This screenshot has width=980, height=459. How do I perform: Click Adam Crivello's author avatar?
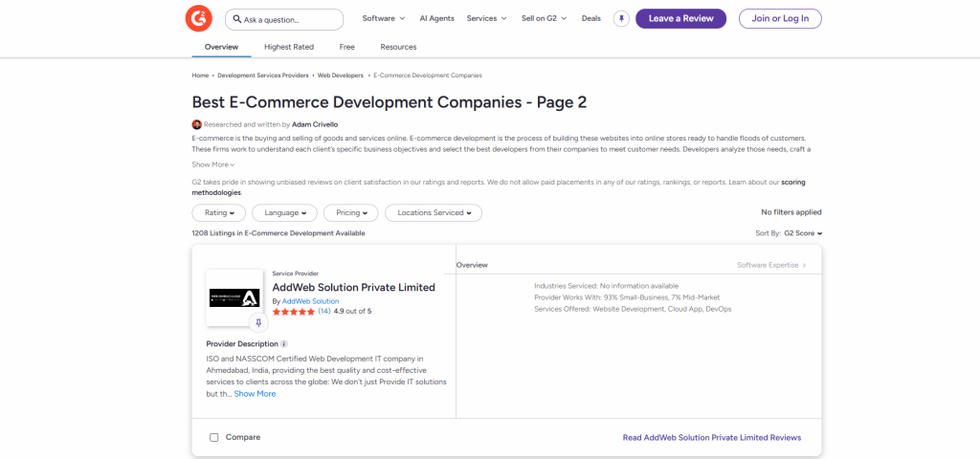tap(197, 124)
